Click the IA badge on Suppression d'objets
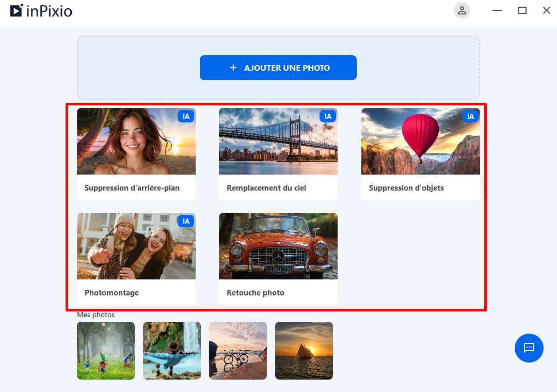Viewport: 557px width, 392px height. click(x=470, y=116)
